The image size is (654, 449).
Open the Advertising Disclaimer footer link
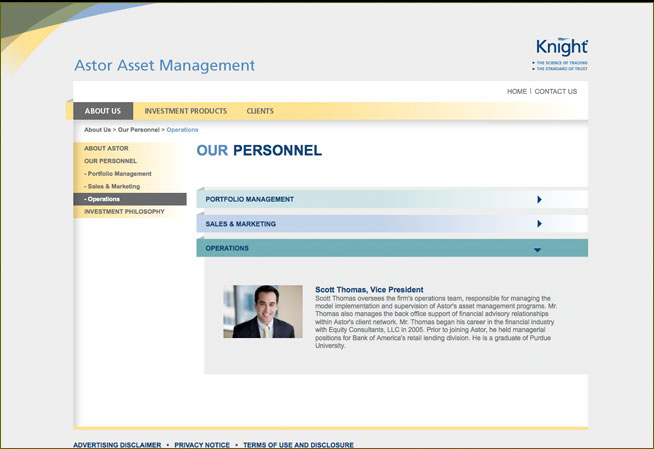pos(117,445)
